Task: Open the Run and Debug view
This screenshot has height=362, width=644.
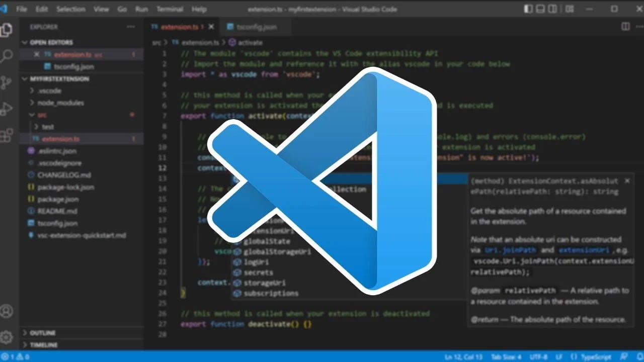Action: tap(7, 107)
